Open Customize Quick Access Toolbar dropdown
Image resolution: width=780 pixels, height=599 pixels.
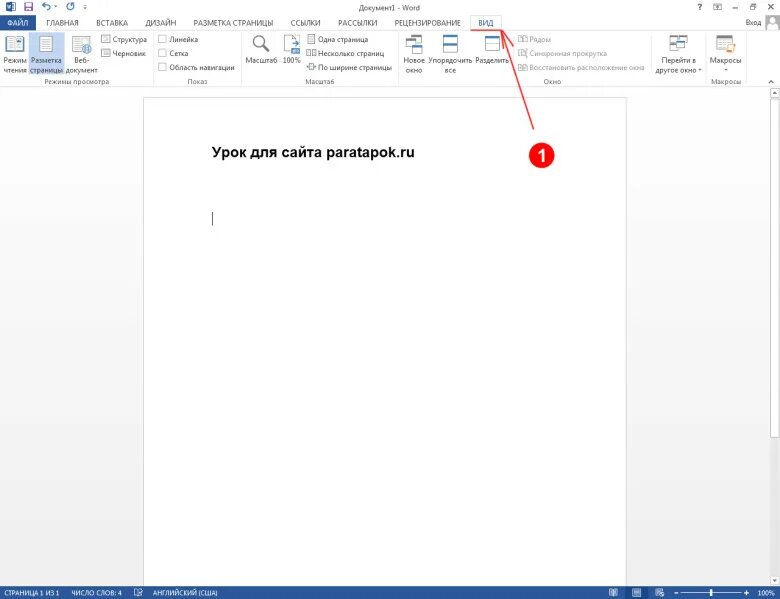(85, 7)
